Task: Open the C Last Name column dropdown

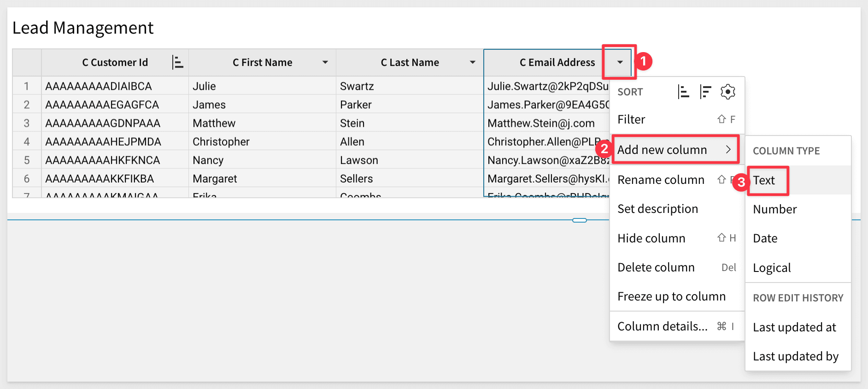Action: click(x=472, y=62)
